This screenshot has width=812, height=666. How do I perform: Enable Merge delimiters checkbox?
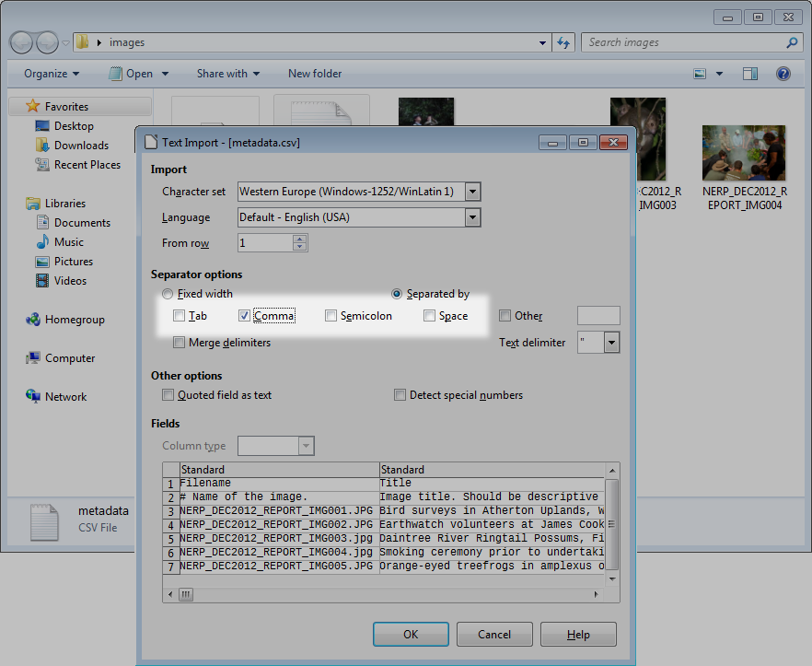pos(179,342)
